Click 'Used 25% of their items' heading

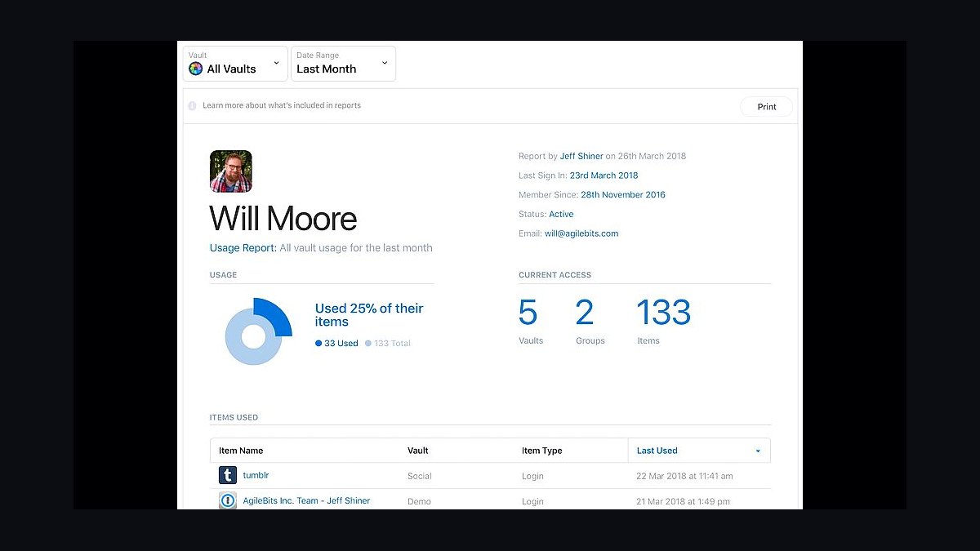pos(369,315)
